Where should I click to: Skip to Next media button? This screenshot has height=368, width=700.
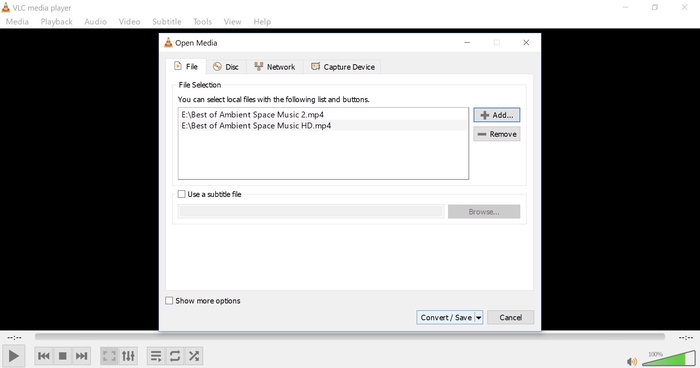(81, 356)
